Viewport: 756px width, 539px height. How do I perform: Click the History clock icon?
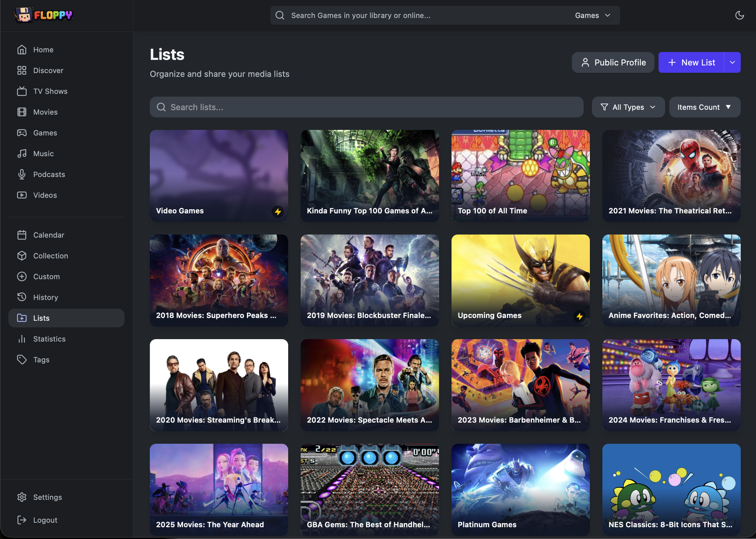coord(22,297)
